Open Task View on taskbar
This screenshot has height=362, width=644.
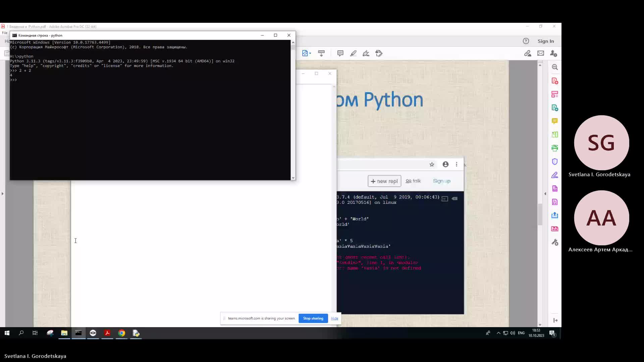(35, 333)
